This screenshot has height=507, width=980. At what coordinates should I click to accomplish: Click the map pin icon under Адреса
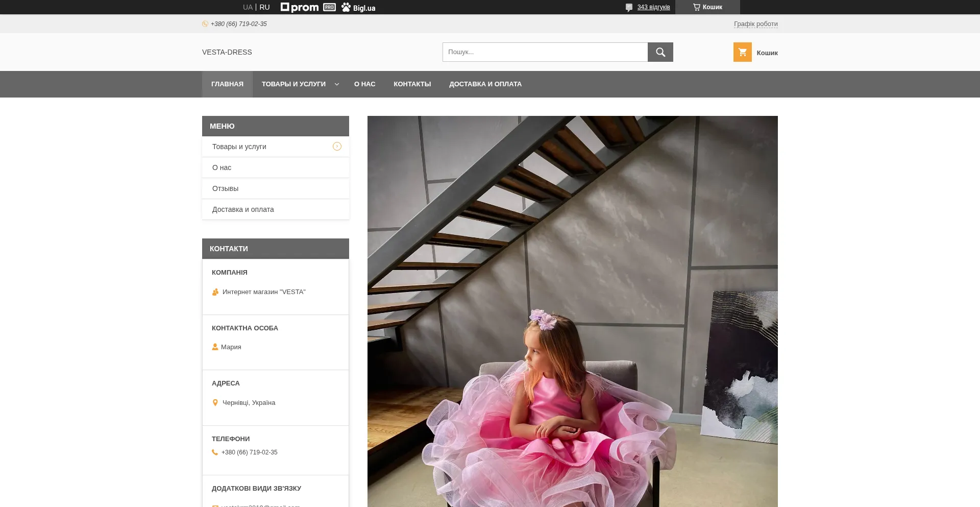click(x=215, y=403)
